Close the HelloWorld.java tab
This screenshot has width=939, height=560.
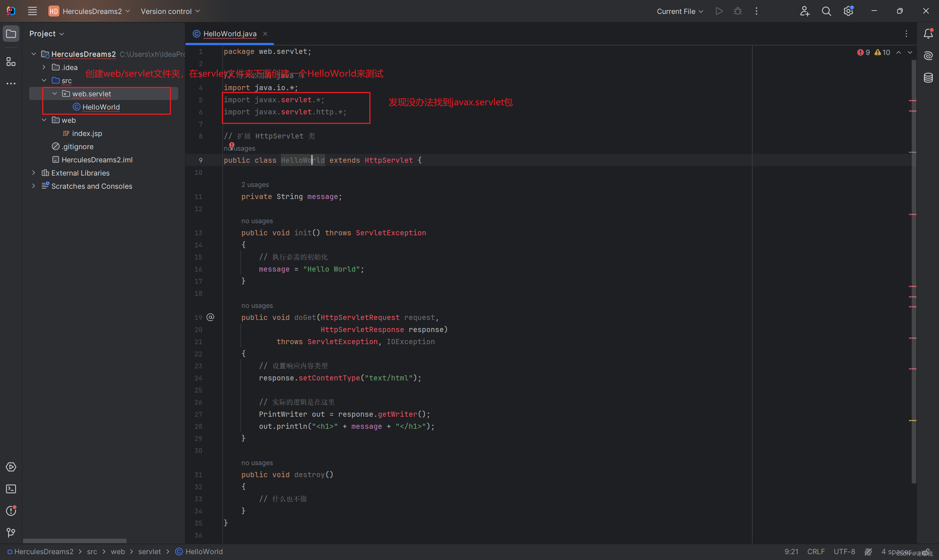pos(266,34)
